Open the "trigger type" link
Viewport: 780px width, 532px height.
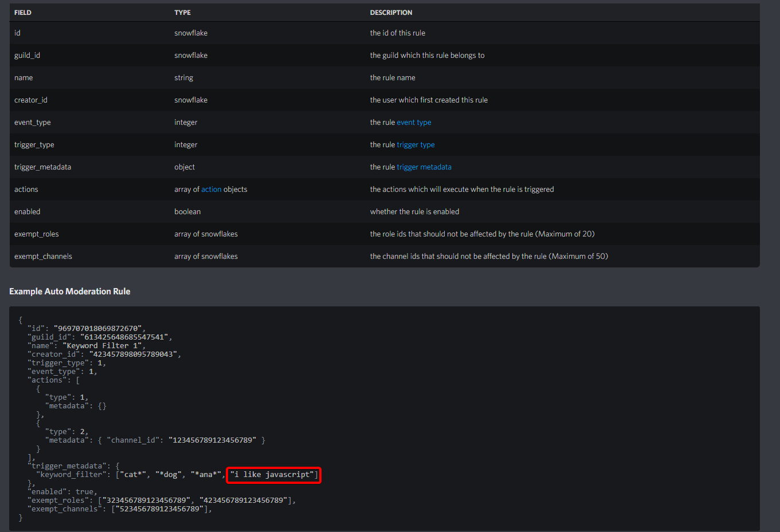416,145
